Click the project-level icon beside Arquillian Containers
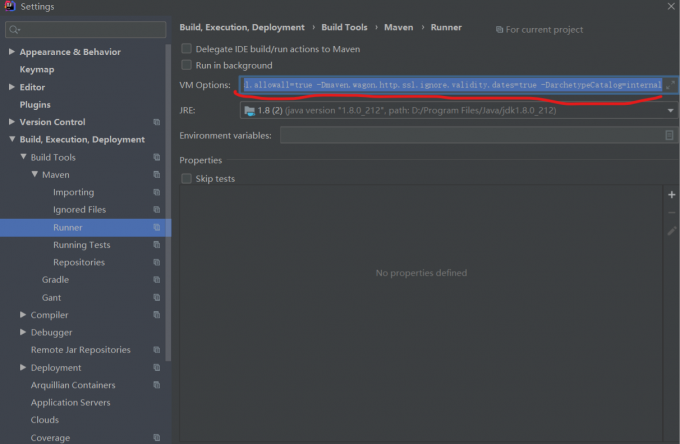 [157, 385]
